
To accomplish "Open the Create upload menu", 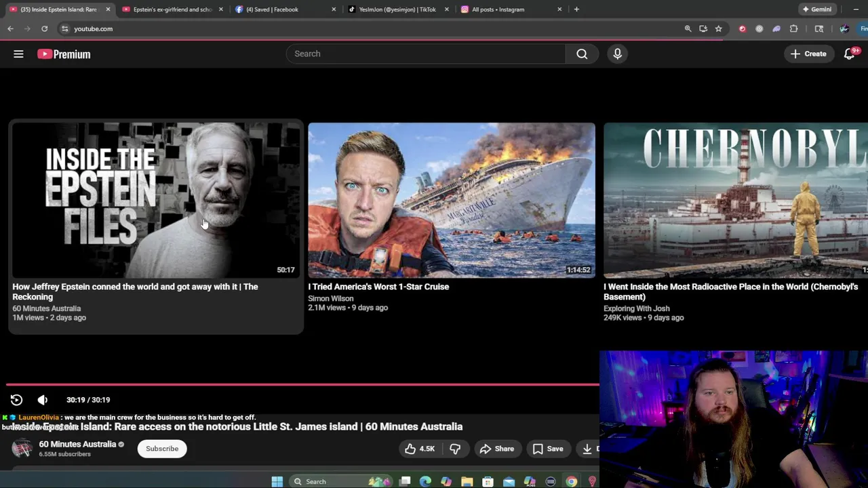I will [808, 54].
